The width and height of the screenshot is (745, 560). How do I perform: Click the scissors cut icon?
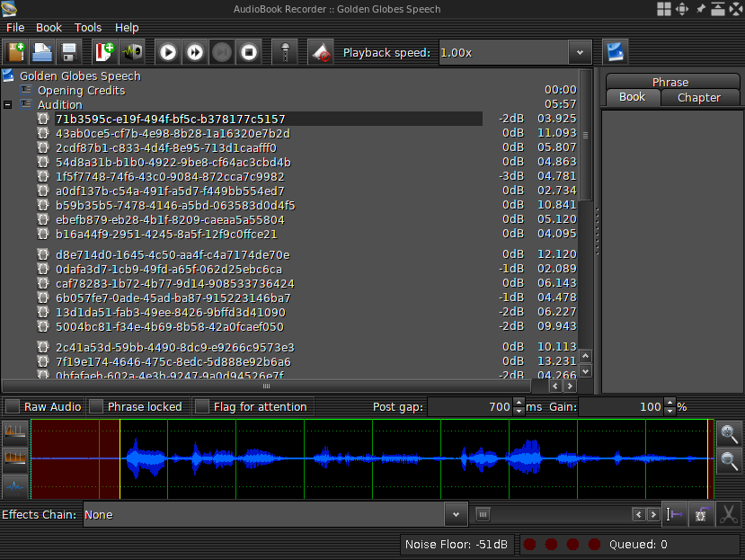(728, 514)
